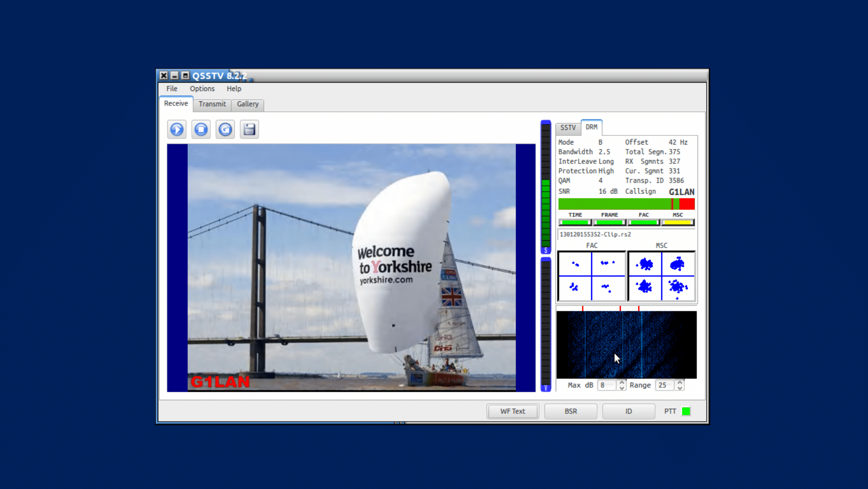This screenshot has height=489, width=868.
Task: Click the ID button
Action: (629, 411)
